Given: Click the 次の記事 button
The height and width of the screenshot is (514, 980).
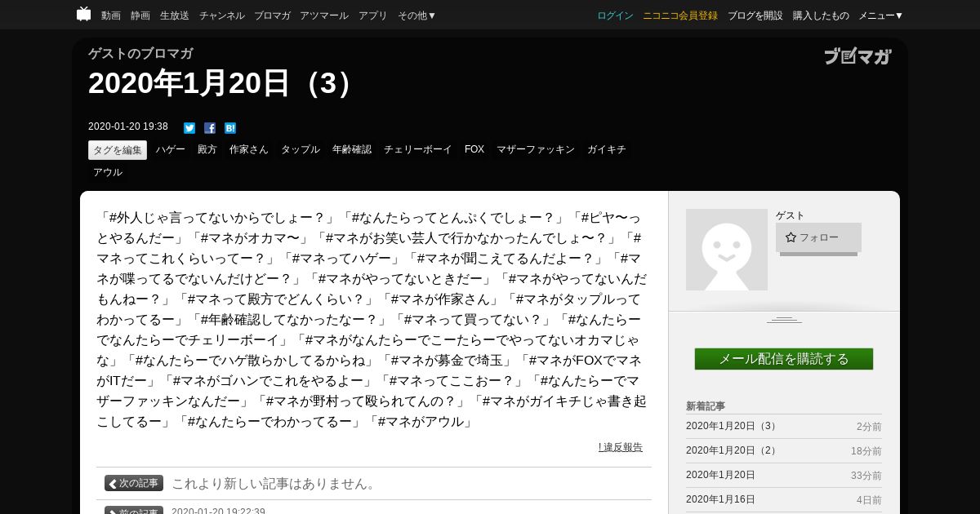Looking at the screenshot, I should (134, 483).
